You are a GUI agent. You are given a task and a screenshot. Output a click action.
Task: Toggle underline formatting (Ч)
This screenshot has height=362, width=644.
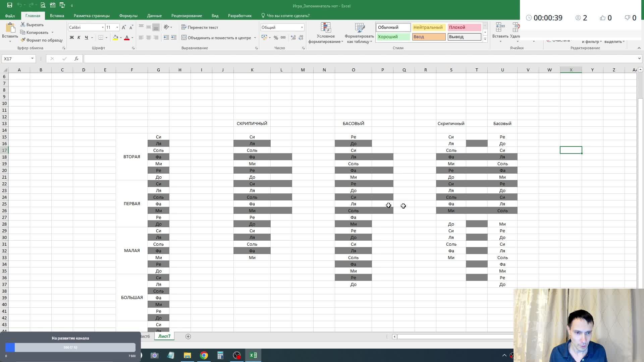pos(86,38)
